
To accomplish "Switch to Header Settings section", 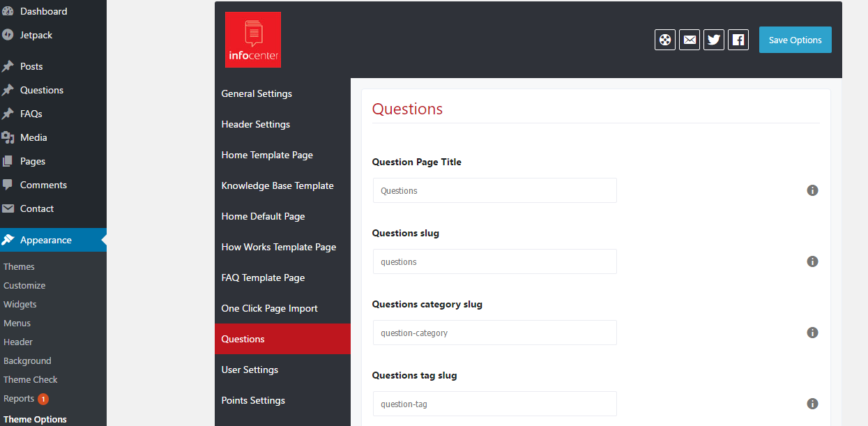I will (x=255, y=124).
